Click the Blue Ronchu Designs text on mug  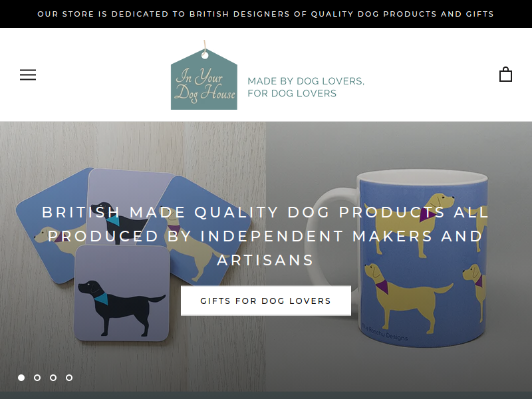pos(384,332)
